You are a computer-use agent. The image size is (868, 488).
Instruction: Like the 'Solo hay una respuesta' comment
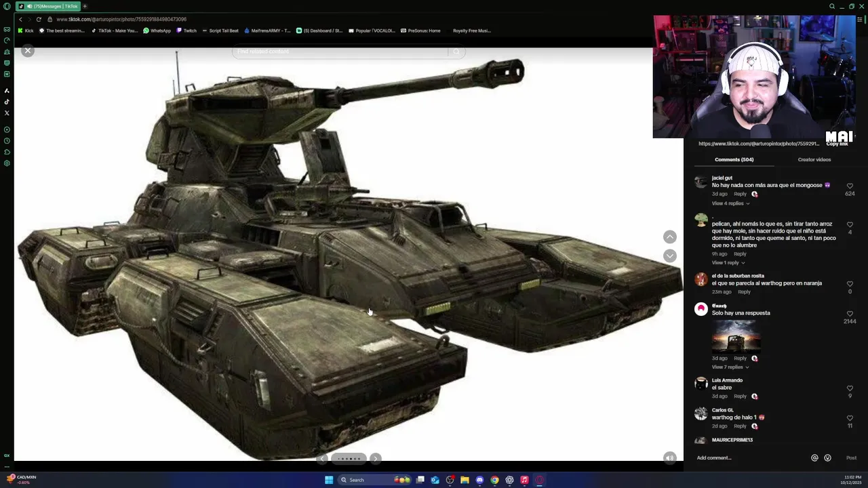tap(850, 314)
